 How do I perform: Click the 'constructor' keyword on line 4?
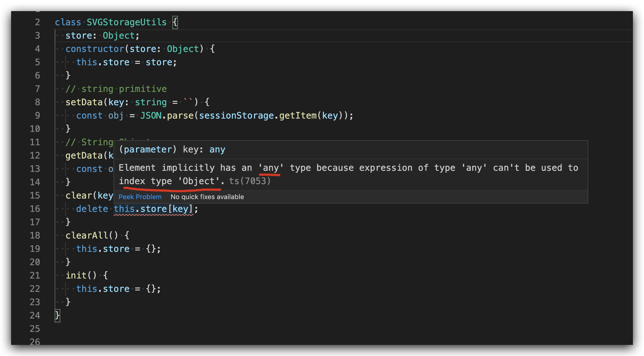pos(95,49)
